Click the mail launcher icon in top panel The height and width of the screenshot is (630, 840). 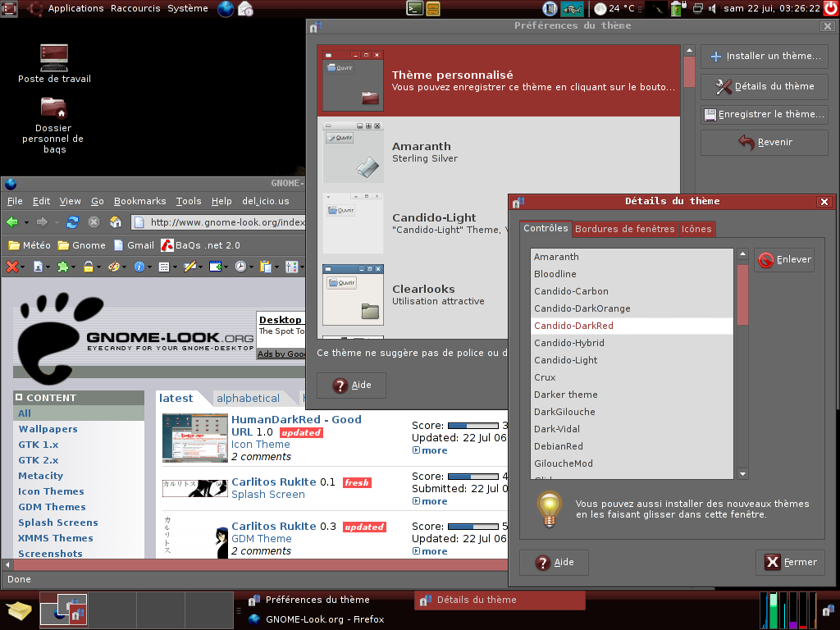click(245, 8)
